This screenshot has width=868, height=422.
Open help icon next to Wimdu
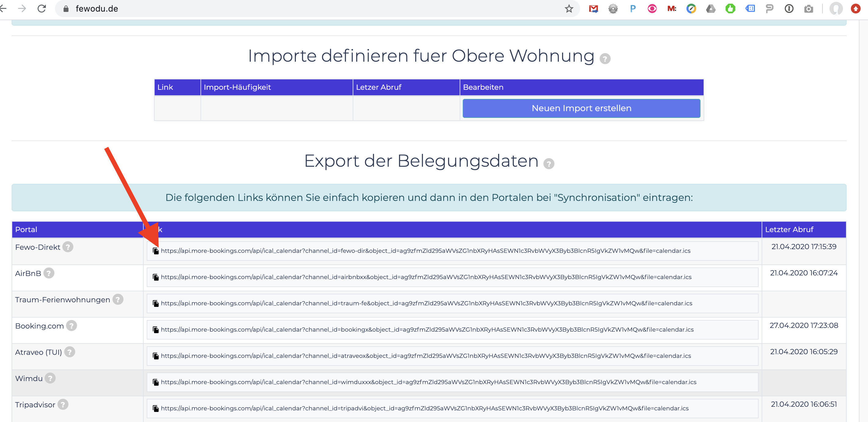coord(50,378)
